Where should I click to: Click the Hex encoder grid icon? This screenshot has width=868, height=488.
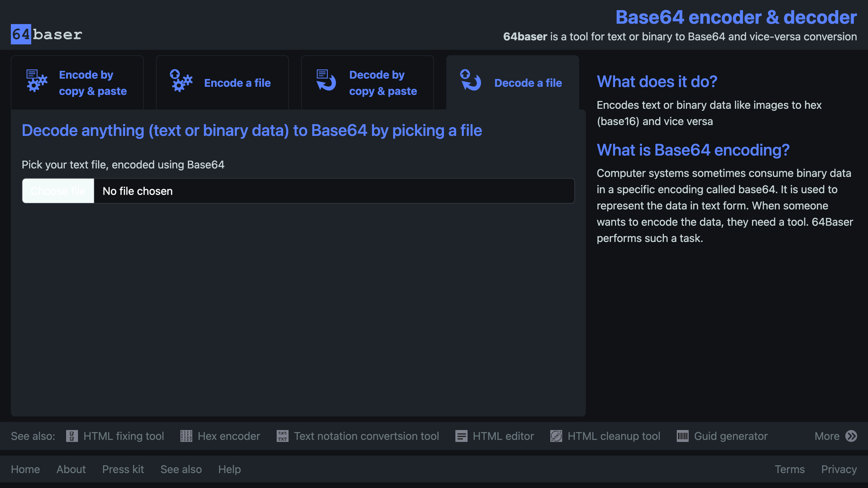186,436
